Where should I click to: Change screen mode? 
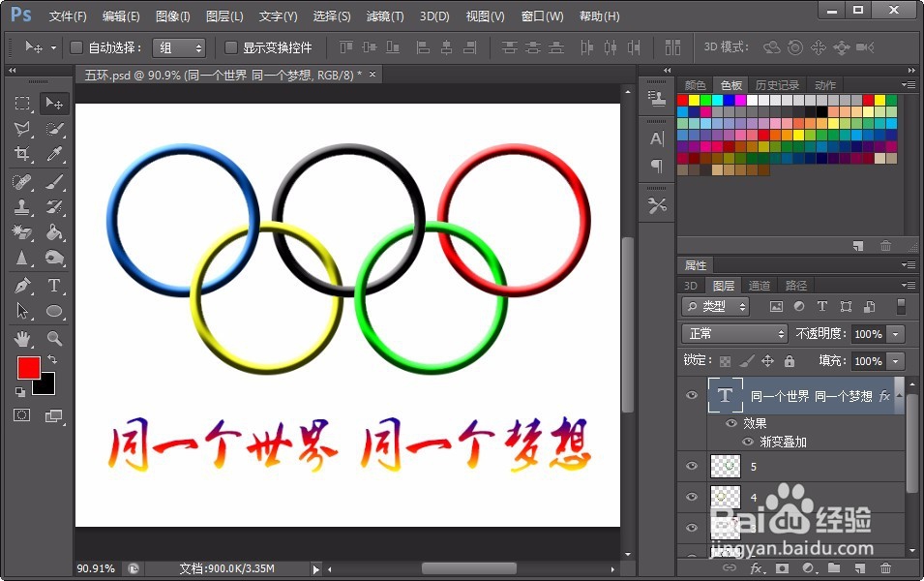click(53, 415)
